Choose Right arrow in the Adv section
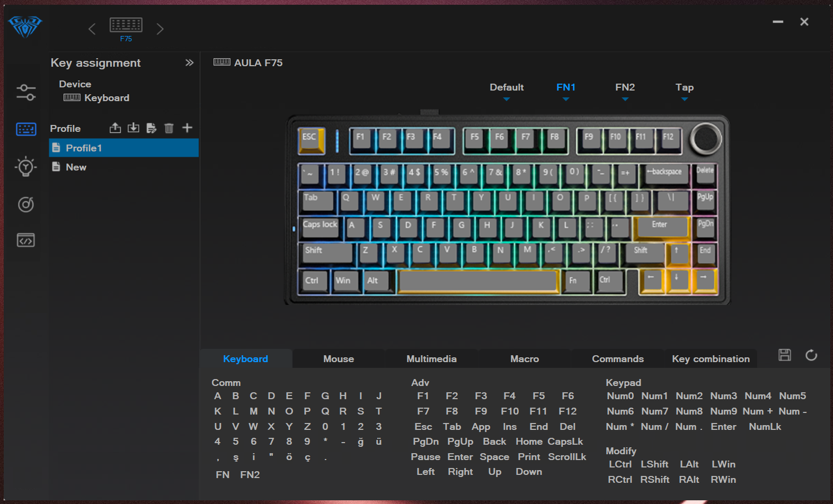Image resolution: width=833 pixels, height=504 pixels. click(x=460, y=472)
